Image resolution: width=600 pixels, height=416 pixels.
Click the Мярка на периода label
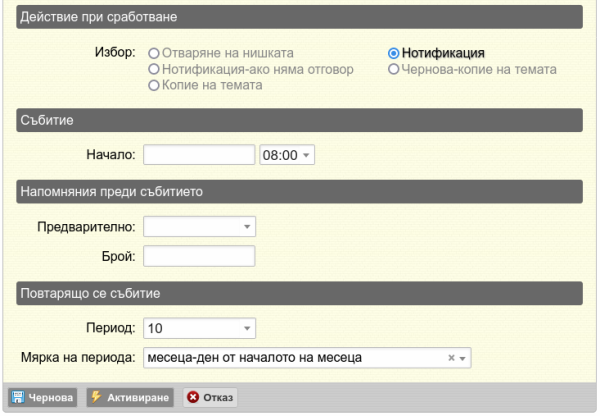(78, 357)
